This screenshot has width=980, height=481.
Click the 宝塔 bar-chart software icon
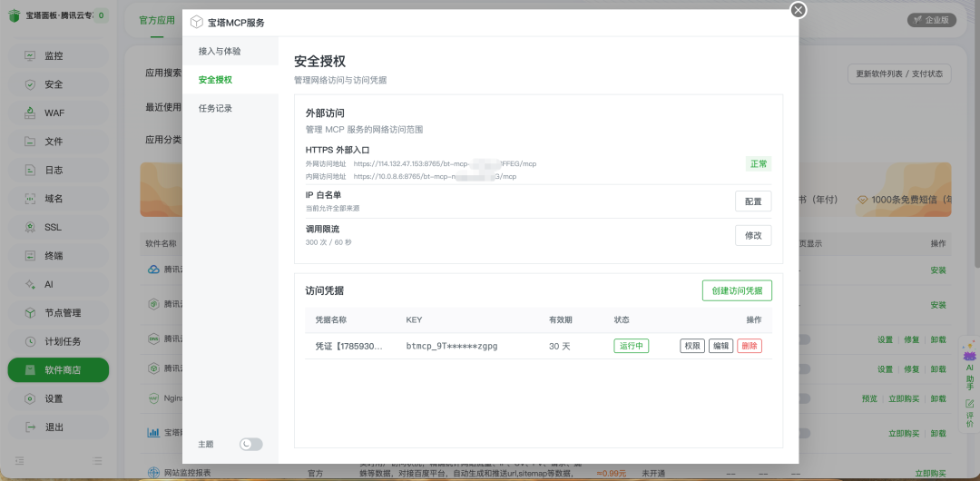click(153, 432)
